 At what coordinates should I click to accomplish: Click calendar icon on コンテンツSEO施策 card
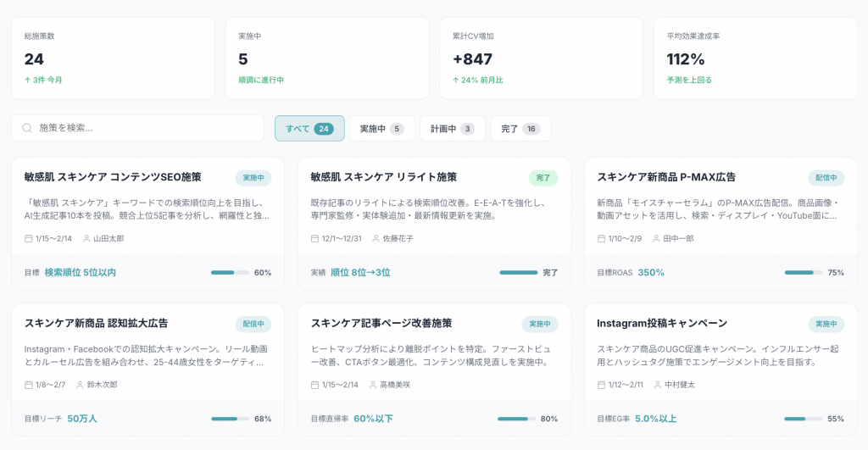tap(29, 239)
